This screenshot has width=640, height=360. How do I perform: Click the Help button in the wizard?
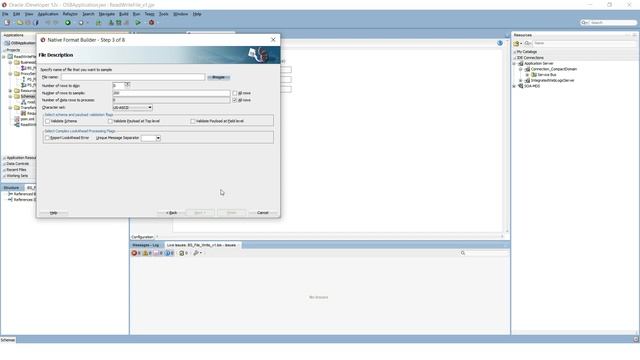click(x=53, y=213)
